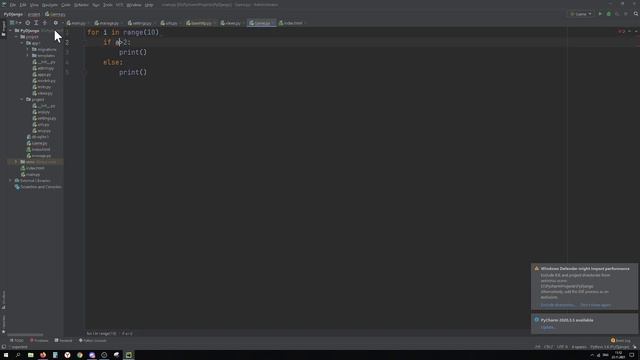Open Search Everywhere magnifier icon
Screen dimensions: 640x360
[x=636, y=14]
